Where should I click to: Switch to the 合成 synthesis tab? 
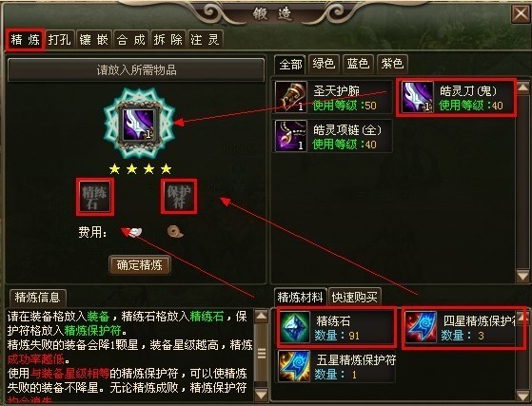[x=131, y=40]
